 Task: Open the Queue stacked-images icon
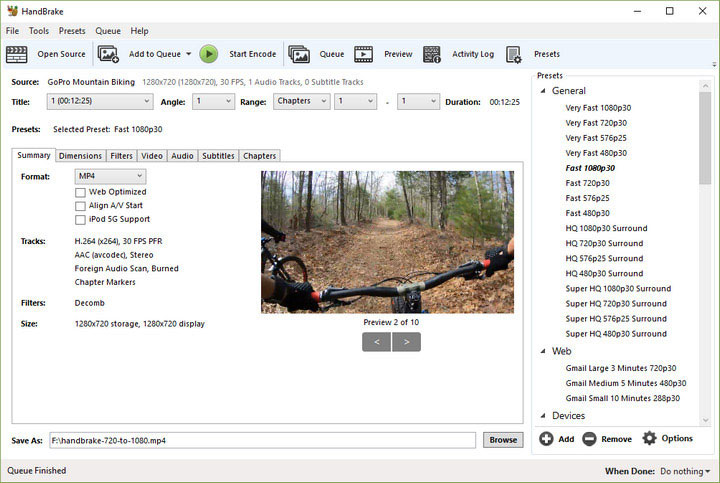(x=299, y=54)
